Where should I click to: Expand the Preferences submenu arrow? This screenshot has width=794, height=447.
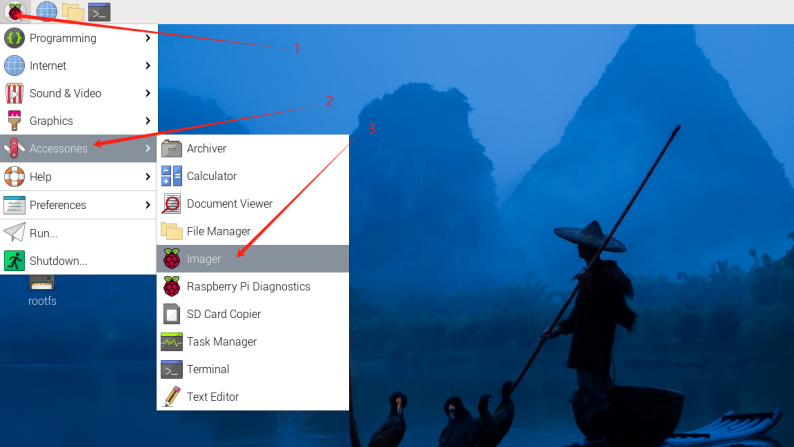tap(148, 205)
